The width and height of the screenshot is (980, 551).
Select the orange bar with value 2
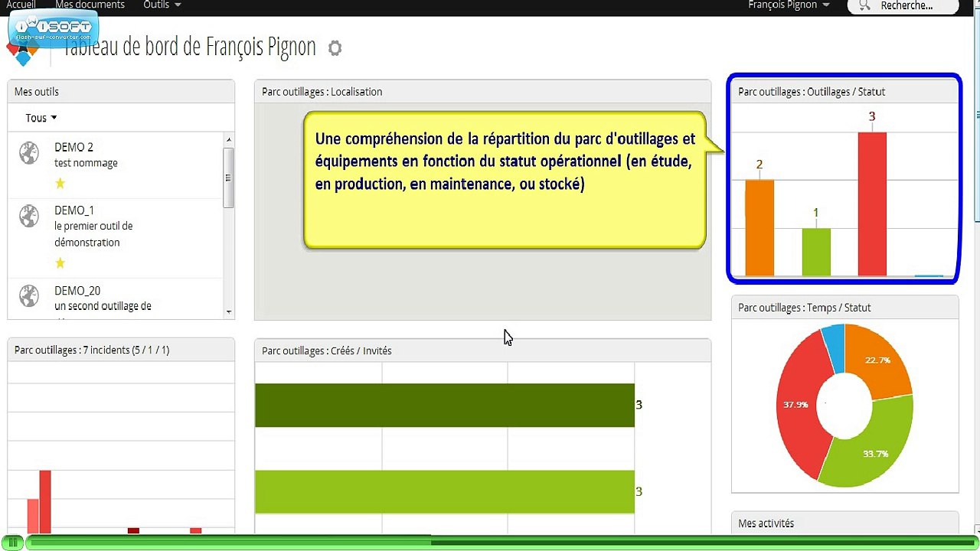tap(759, 228)
